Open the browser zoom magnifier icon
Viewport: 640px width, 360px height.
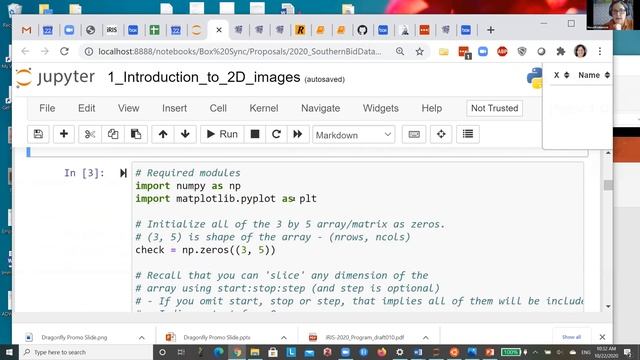(x=400, y=51)
